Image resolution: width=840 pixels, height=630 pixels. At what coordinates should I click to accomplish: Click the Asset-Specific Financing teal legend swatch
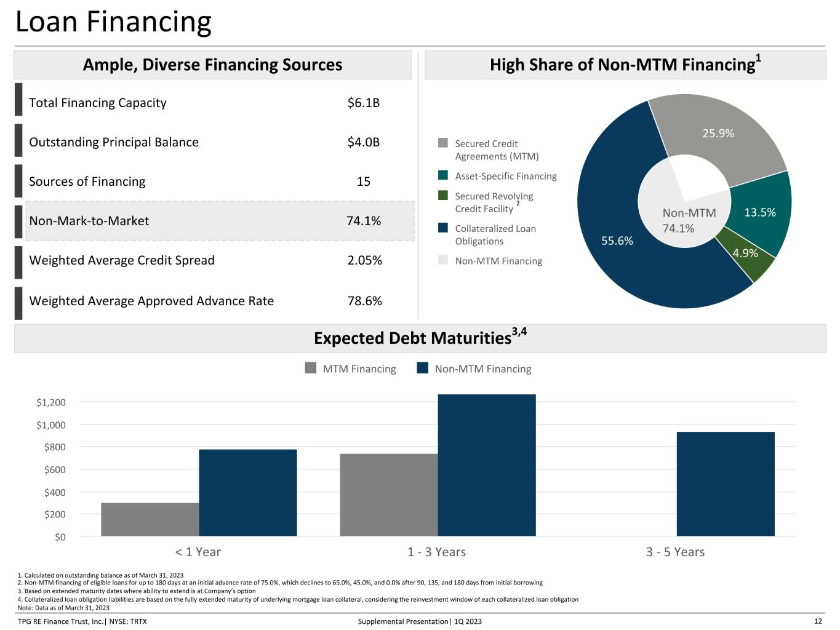click(x=443, y=176)
